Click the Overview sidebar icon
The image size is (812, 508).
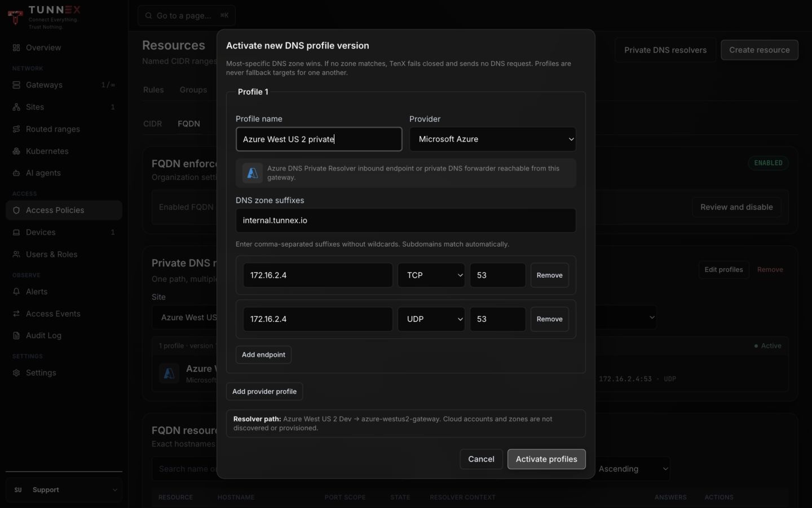coord(16,48)
